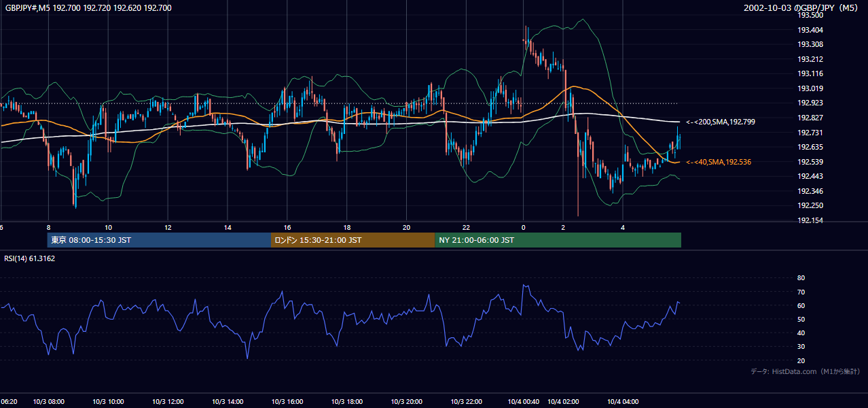Click the 192.250 price axis label

(810, 205)
